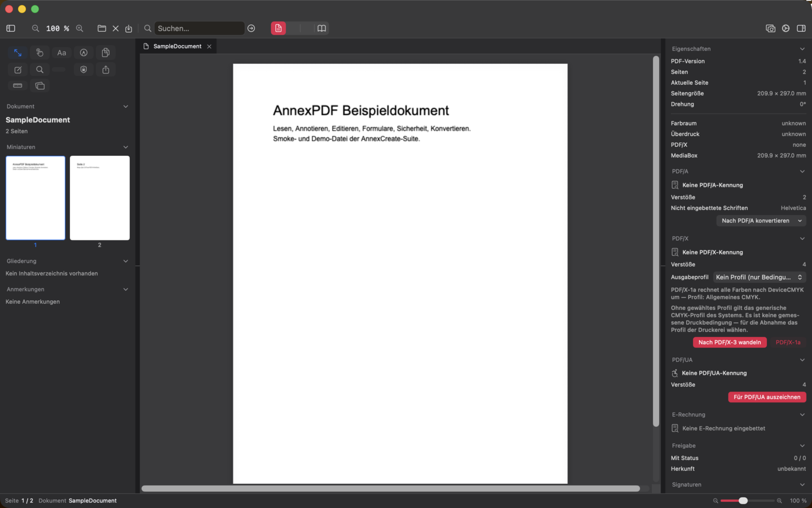
Task: Click Für PDF/UA auszeichnen button
Action: click(767, 397)
